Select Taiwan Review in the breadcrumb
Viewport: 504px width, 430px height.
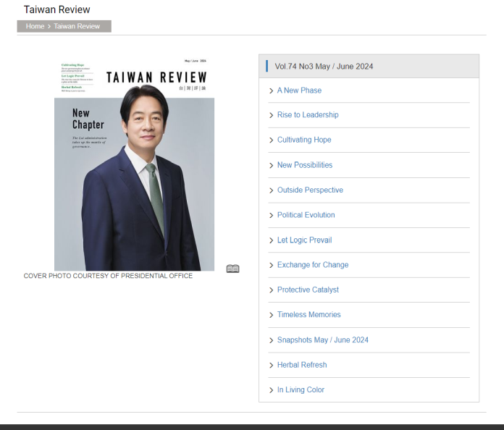77,26
